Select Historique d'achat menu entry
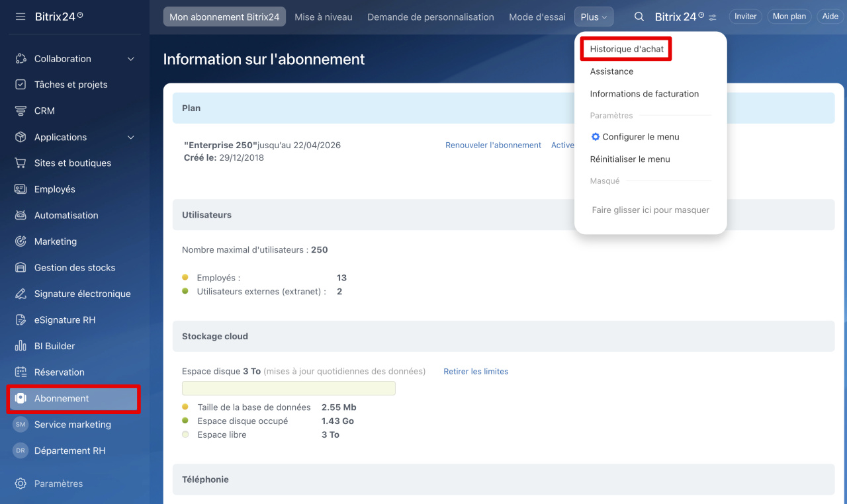The height and width of the screenshot is (504, 847). click(x=626, y=49)
